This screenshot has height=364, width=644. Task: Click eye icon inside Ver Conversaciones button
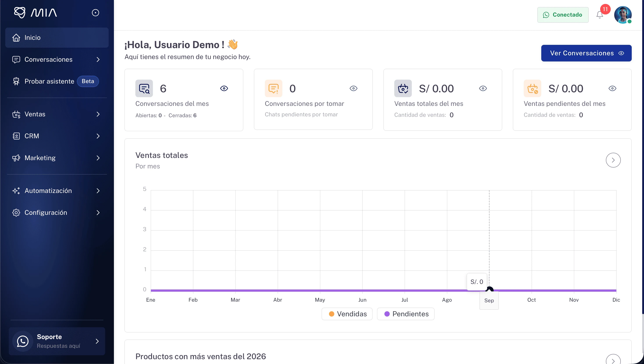tap(621, 53)
